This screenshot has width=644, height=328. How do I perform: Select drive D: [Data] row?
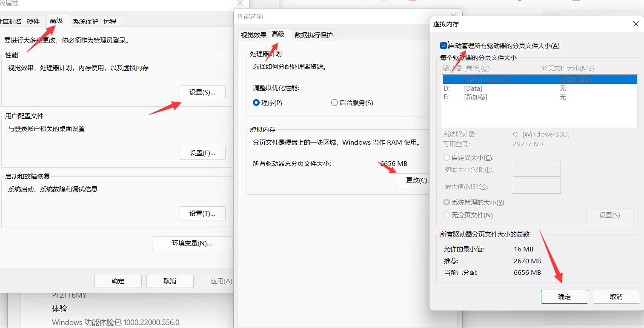click(540, 88)
